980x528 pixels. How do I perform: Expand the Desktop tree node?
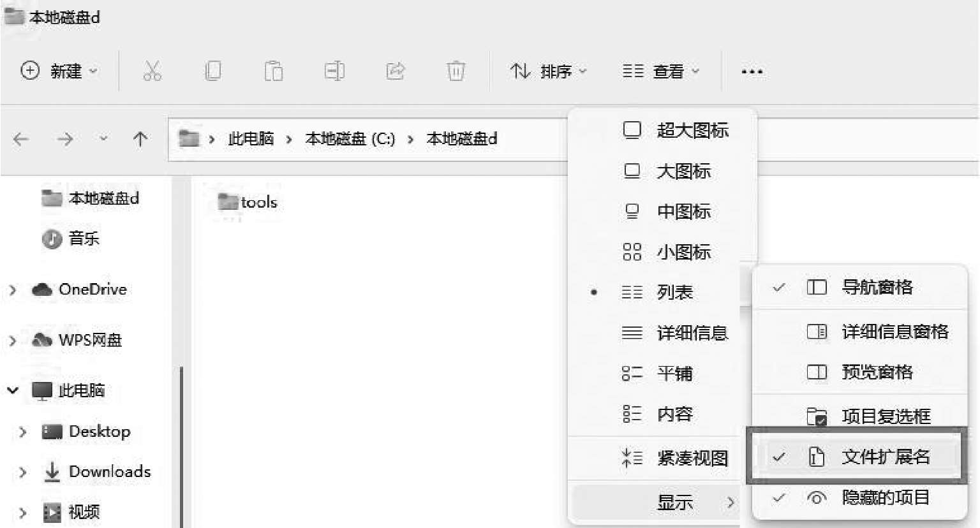23,432
